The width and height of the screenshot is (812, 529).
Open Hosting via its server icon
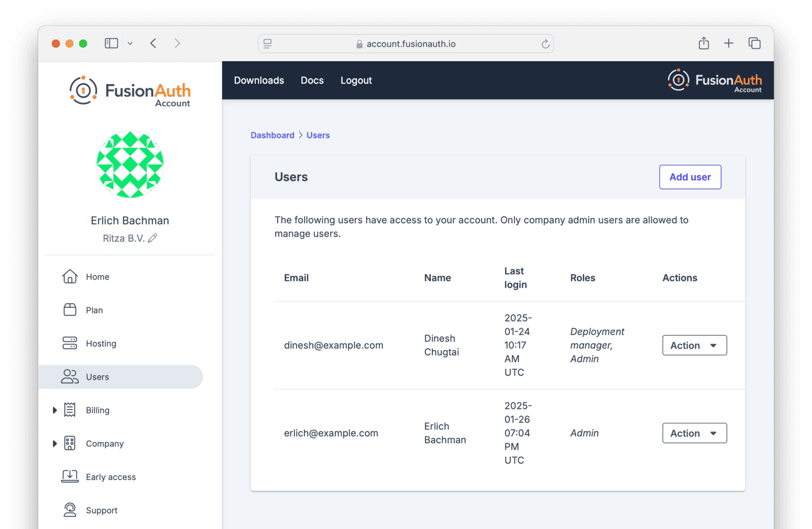point(70,343)
